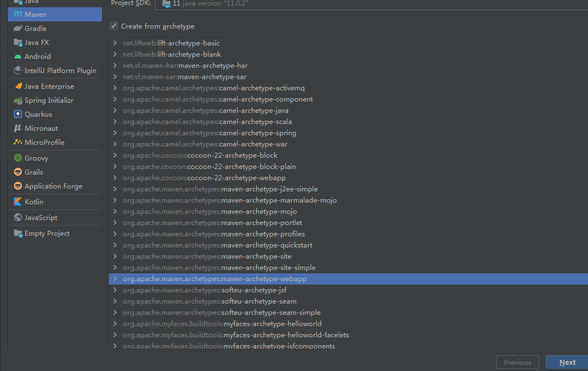588x371 pixels.
Task: Click the Kotlin logo icon
Action: pos(17,201)
